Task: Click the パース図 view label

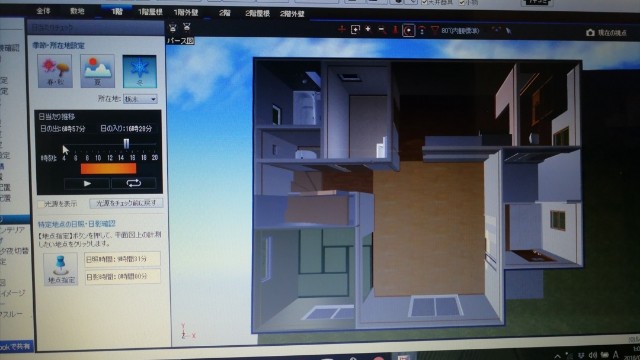Action: coord(180,41)
